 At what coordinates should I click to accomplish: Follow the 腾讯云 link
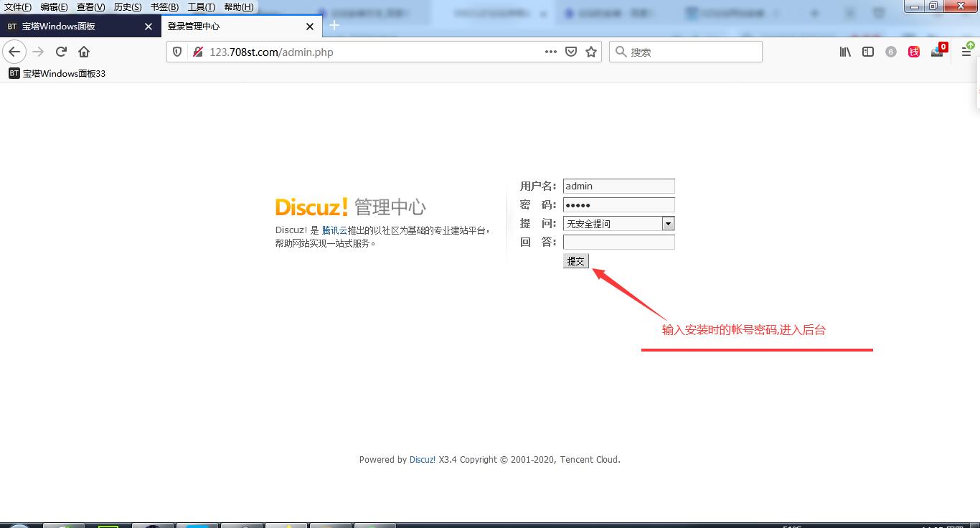point(334,230)
